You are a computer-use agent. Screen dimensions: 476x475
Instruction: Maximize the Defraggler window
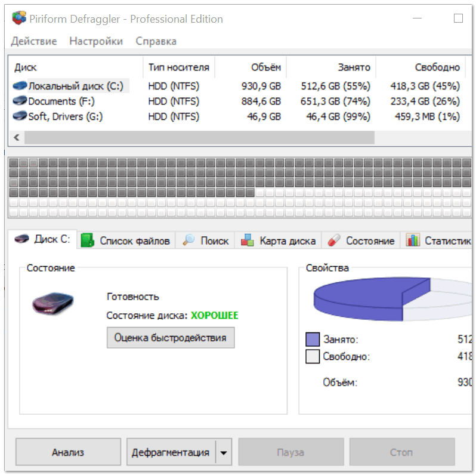[x=458, y=18]
